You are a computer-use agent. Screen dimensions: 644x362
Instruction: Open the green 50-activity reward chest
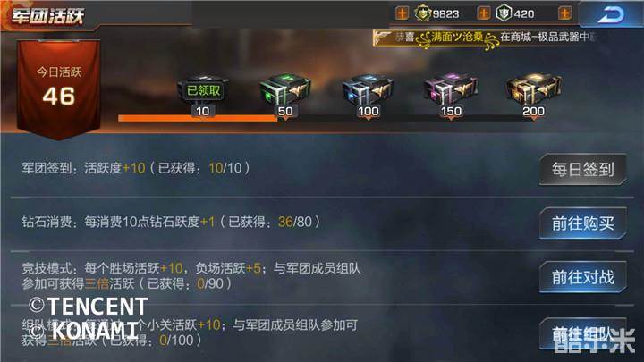click(285, 89)
